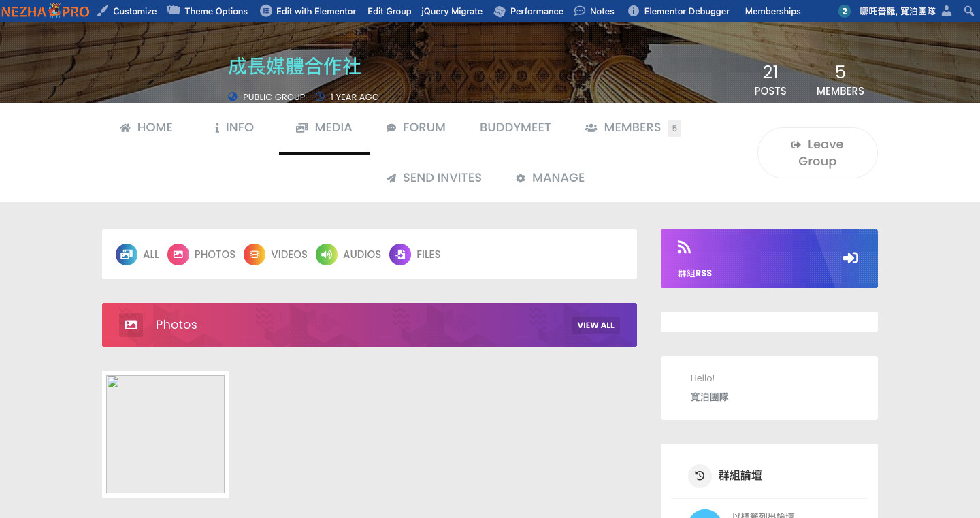980x518 pixels.
Task: Open the admin bar search icon
Action: coord(968,11)
